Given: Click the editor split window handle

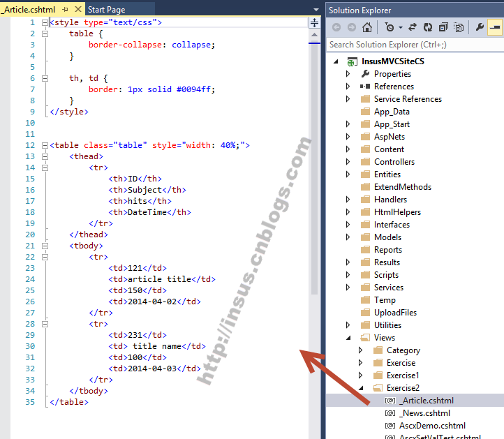Looking at the screenshot, I should point(314,22).
